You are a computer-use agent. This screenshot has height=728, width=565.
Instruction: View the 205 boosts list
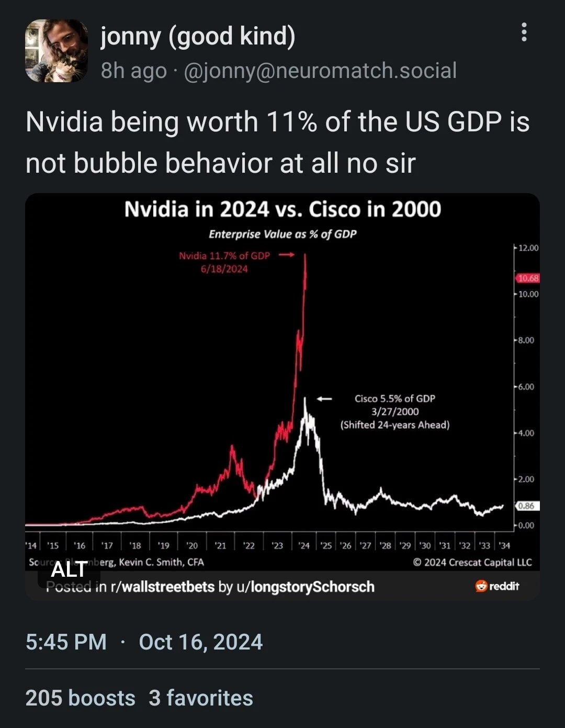[80, 698]
